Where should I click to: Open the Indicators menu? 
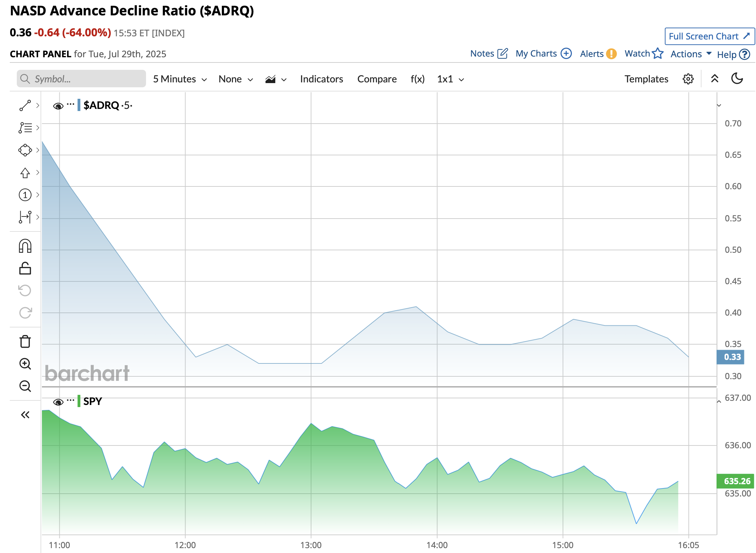(321, 79)
